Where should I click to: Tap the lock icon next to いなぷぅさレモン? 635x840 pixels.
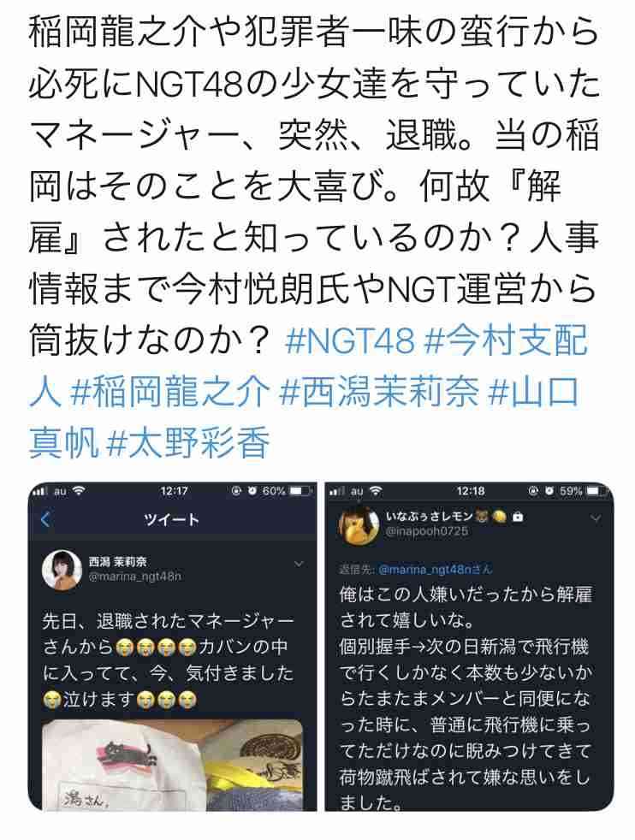[518, 517]
